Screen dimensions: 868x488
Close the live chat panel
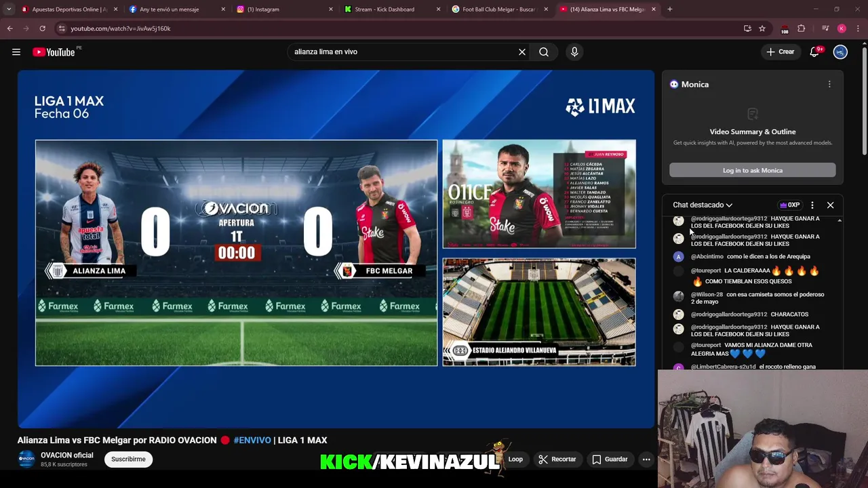coord(830,205)
